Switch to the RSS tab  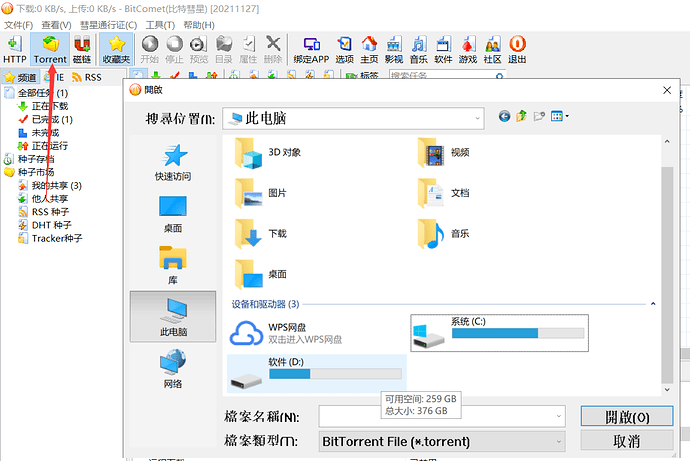(87, 77)
